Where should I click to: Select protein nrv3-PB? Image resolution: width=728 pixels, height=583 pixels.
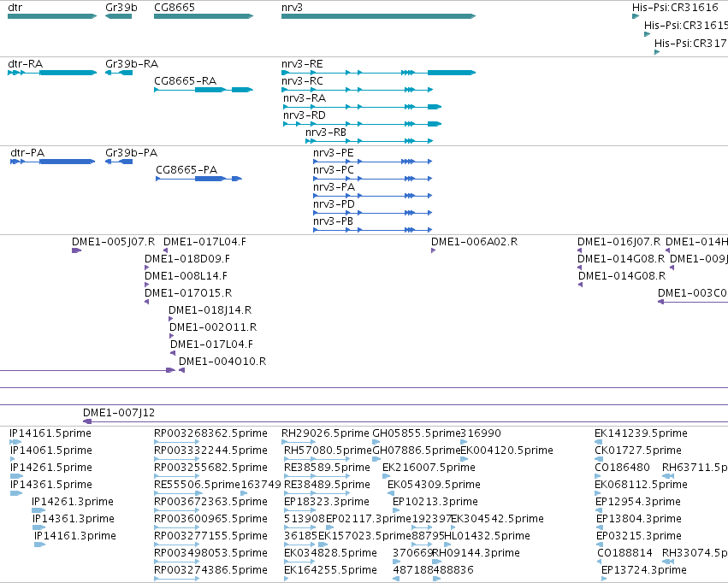373,230
